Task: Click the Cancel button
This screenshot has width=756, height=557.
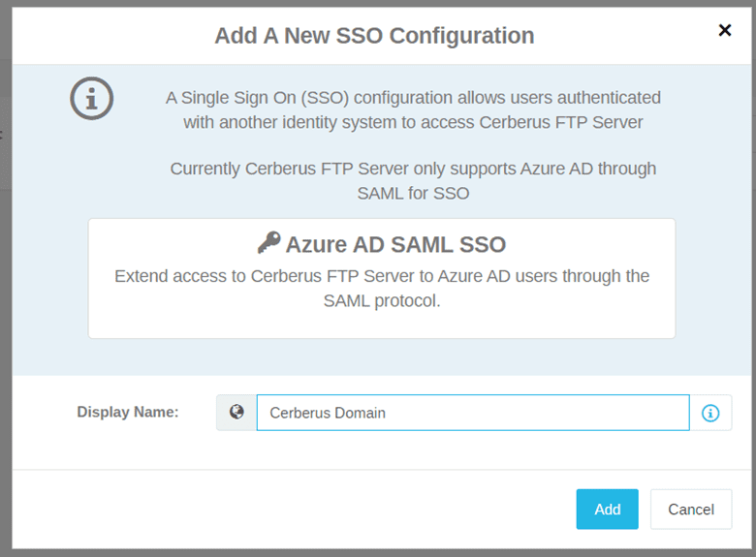Action: pyautogui.click(x=691, y=510)
